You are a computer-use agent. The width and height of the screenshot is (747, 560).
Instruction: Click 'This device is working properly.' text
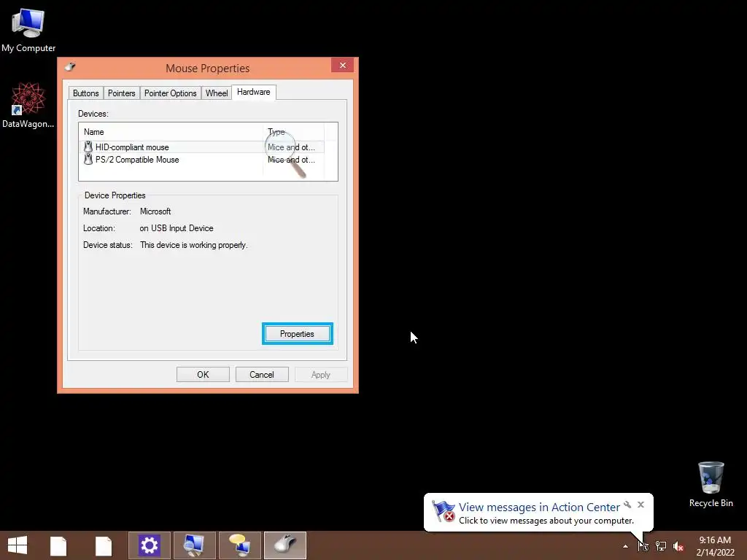pyautogui.click(x=193, y=245)
